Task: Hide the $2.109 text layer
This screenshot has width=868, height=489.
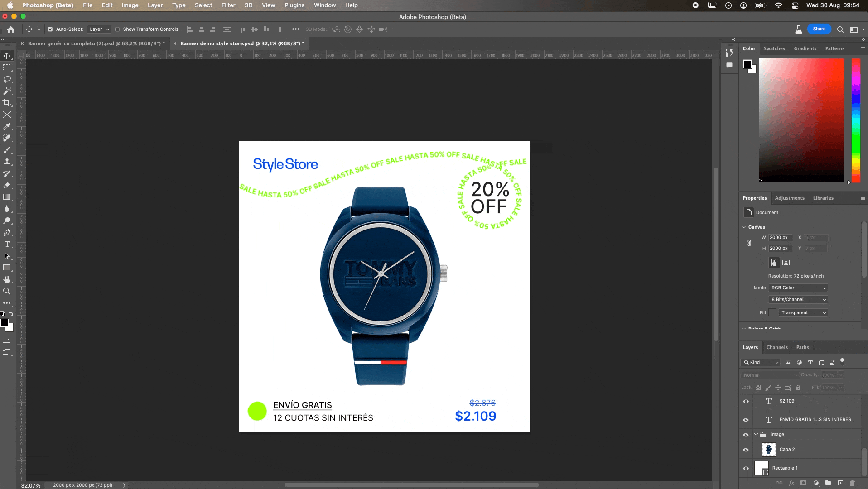Action: pyautogui.click(x=746, y=401)
